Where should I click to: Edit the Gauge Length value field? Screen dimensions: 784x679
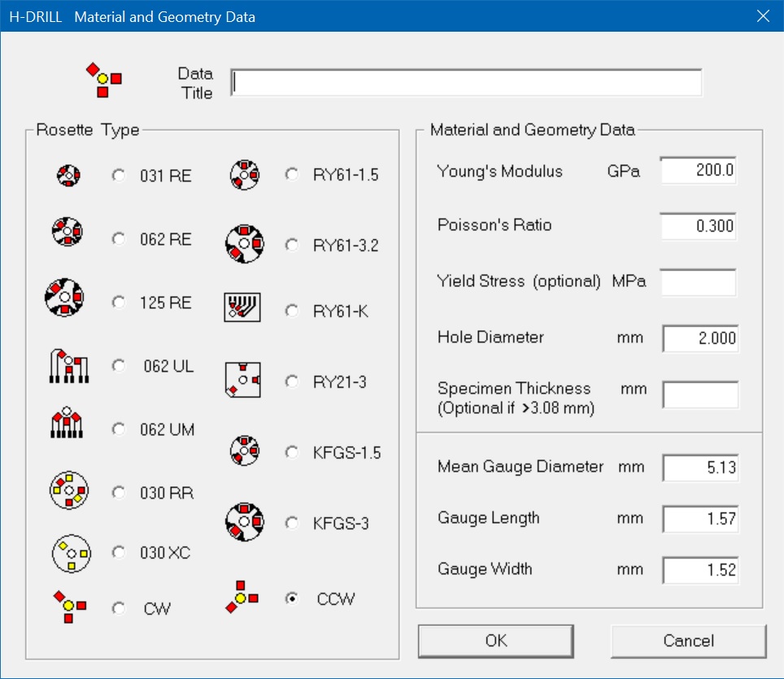click(x=700, y=519)
